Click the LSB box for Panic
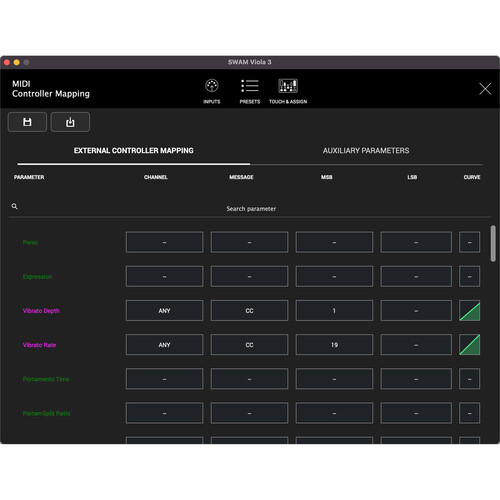This screenshot has height=500, width=500. (416, 242)
